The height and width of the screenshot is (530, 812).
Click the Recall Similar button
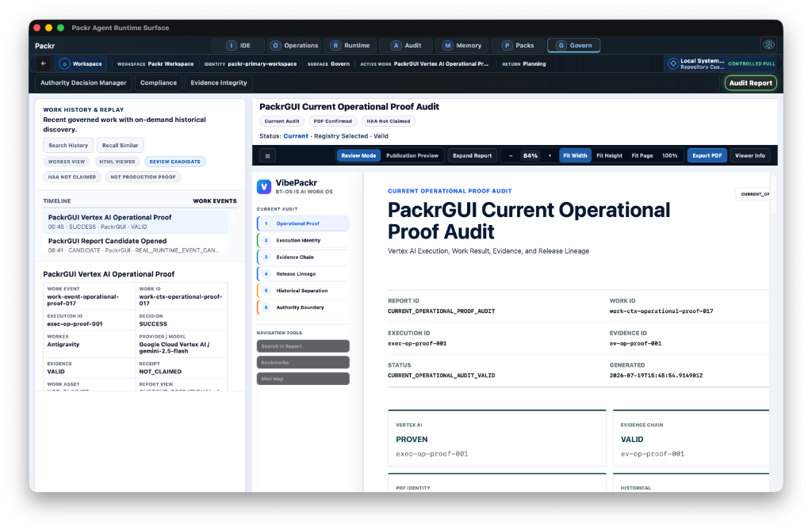(x=121, y=146)
